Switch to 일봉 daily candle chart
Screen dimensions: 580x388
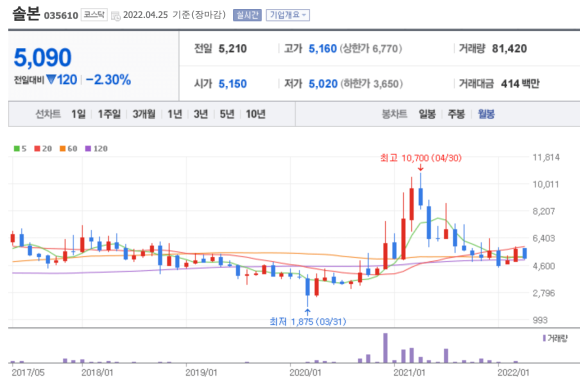[427, 114]
